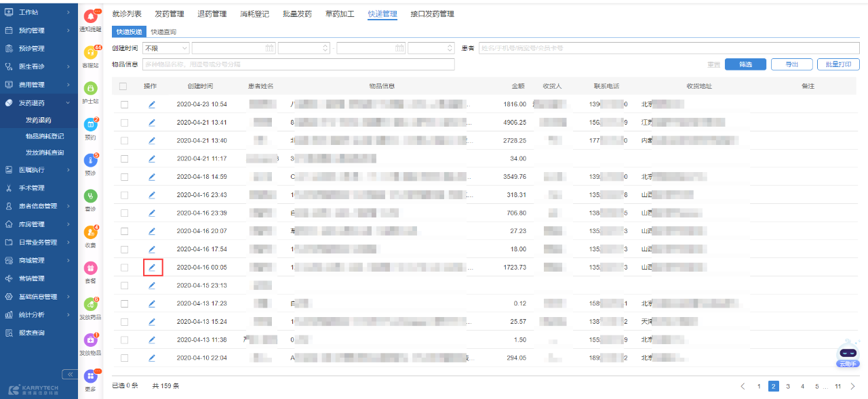
Task: Tick the select-all checkbox in table header
Action: (123, 86)
